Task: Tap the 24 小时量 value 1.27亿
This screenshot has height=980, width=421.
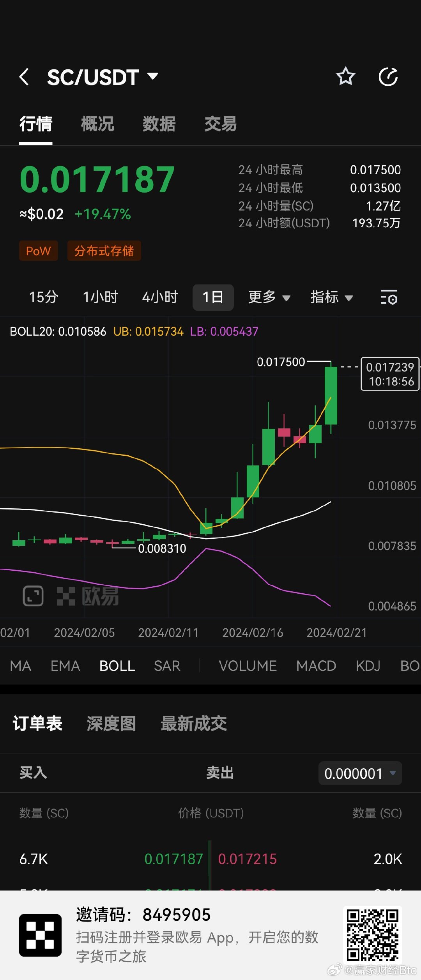Action: click(383, 206)
